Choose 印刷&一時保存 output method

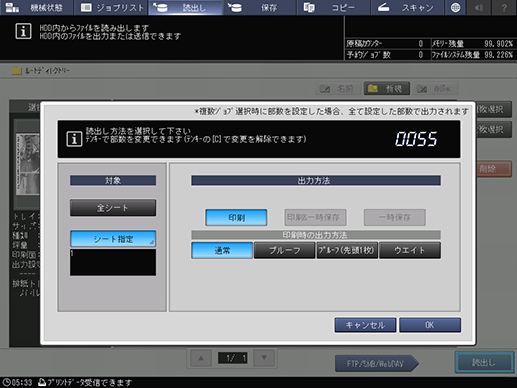tap(315, 217)
